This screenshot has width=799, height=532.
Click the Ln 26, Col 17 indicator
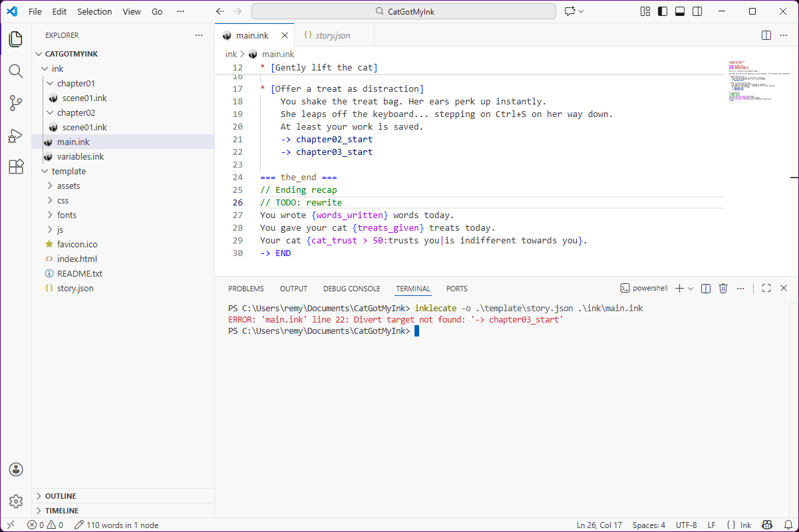pyautogui.click(x=599, y=525)
